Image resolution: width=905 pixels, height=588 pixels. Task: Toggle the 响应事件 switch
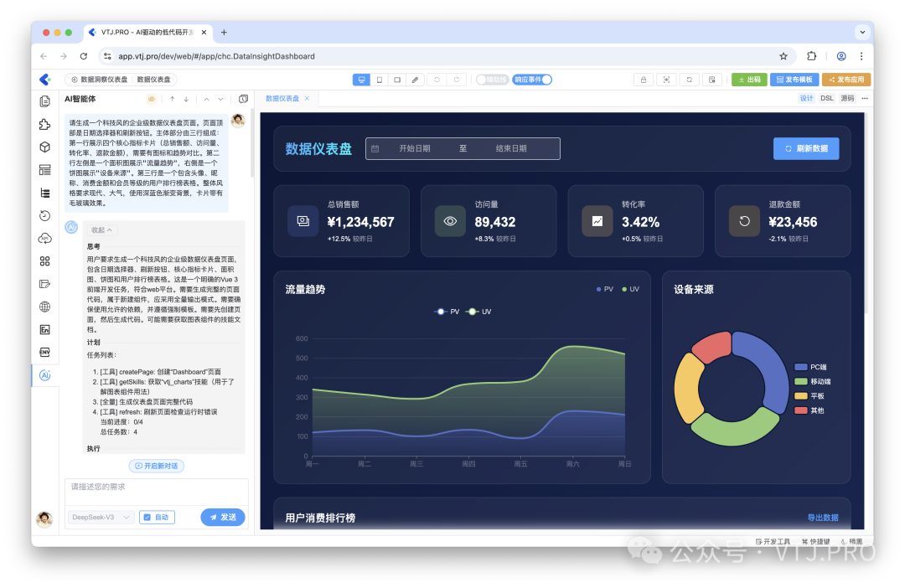pyautogui.click(x=533, y=80)
